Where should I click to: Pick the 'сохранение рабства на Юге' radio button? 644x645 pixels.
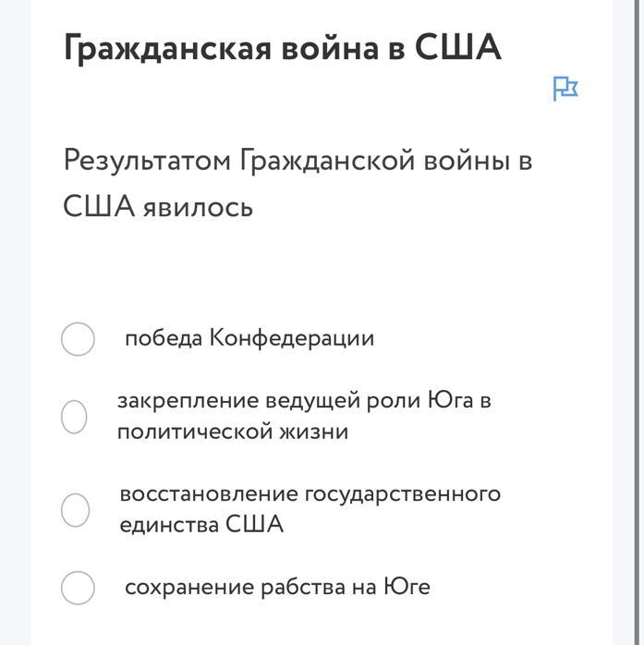pyautogui.click(x=78, y=588)
